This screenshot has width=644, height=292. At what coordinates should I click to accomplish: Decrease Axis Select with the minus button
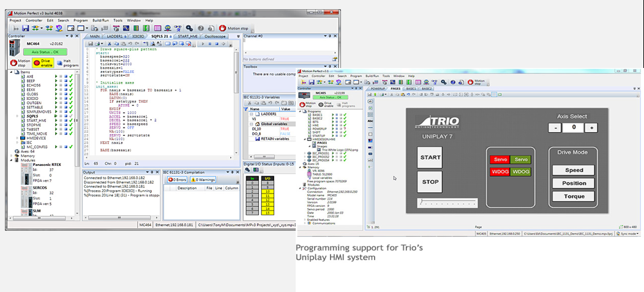555,128
